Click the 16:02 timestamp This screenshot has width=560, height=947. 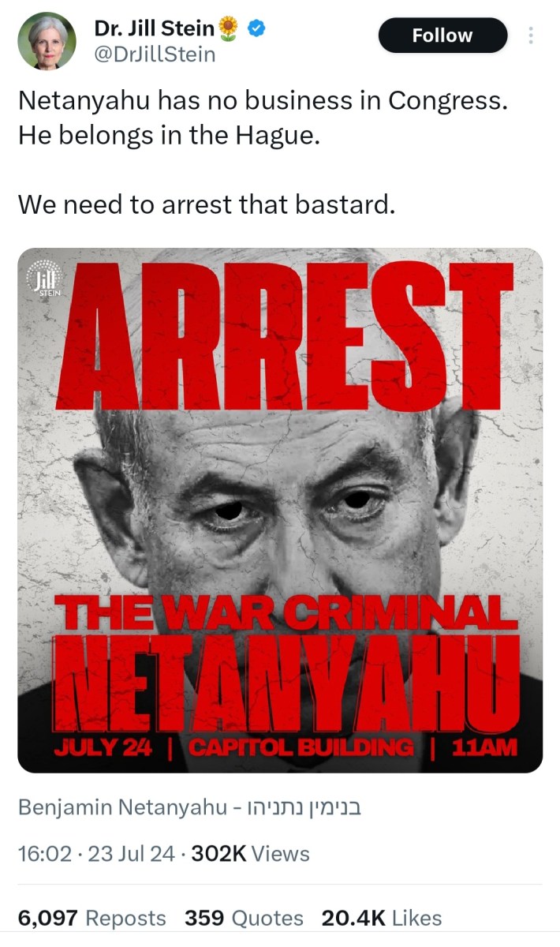(44, 853)
